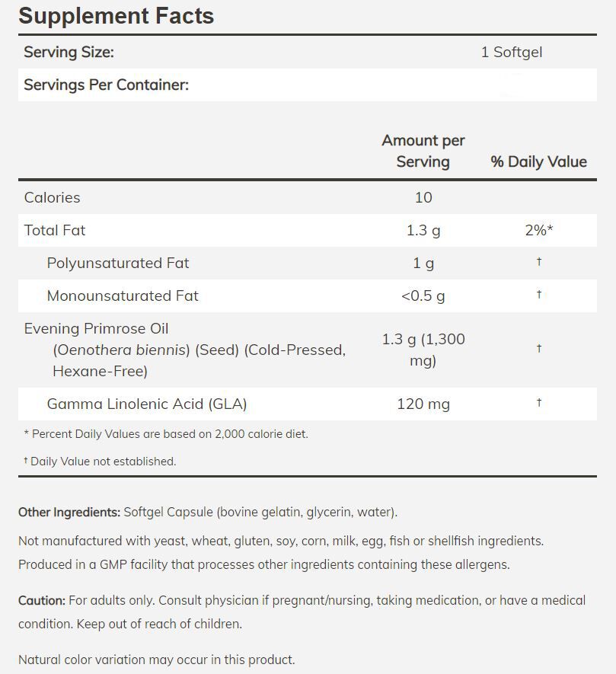Click the Monounsaturated Fat row label
616x674 pixels.
click(123, 295)
